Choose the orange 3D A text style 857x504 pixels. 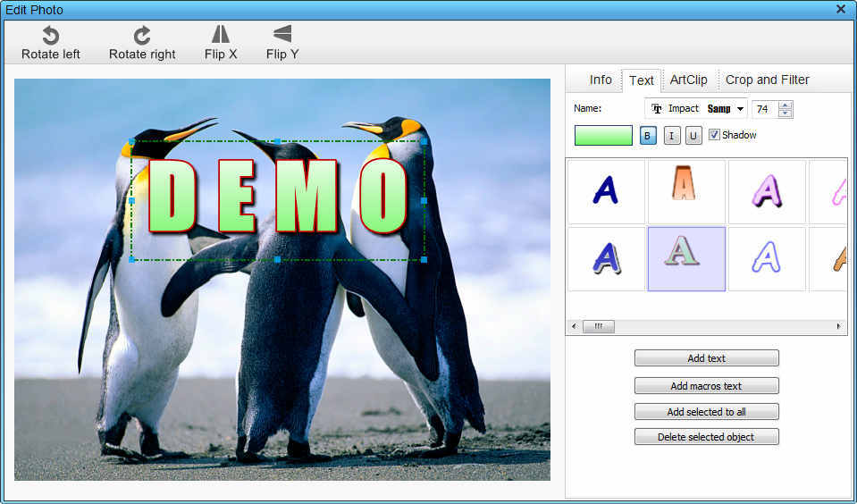point(686,192)
